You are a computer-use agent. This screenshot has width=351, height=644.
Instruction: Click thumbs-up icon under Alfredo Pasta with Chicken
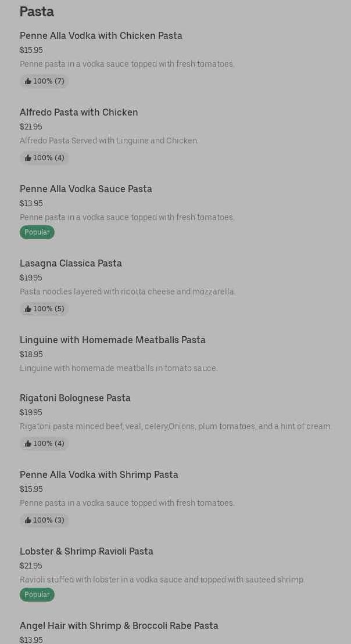click(x=28, y=158)
